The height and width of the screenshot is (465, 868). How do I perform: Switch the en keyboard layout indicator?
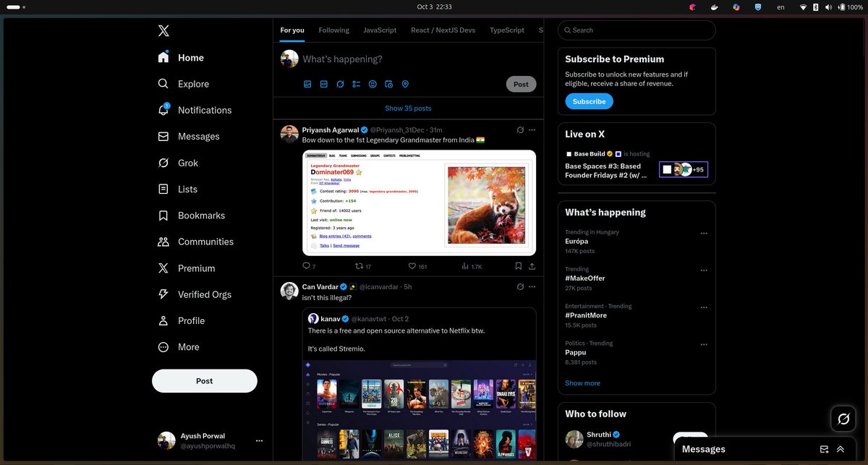pyautogui.click(x=780, y=7)
